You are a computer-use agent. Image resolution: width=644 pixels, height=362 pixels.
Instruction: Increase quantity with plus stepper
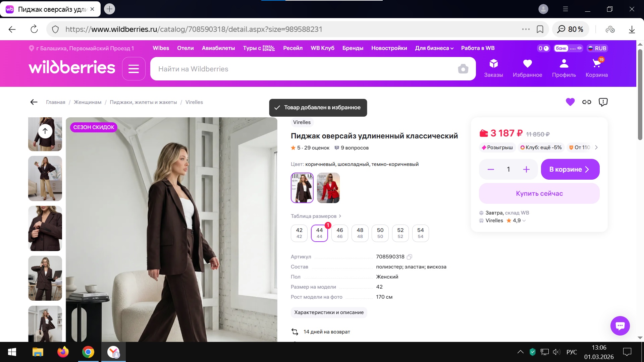(x=526, y=169)
